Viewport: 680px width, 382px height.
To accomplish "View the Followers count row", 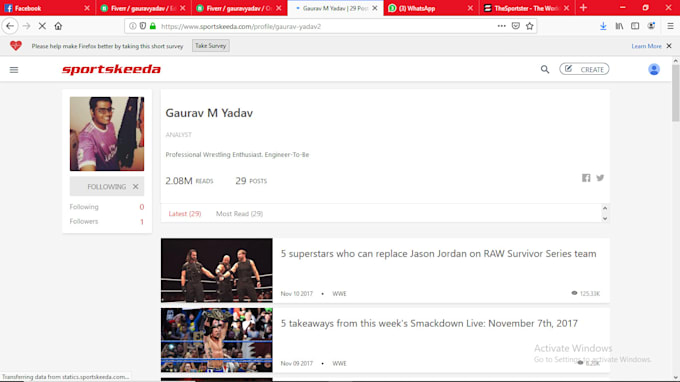I will point(107,222).
